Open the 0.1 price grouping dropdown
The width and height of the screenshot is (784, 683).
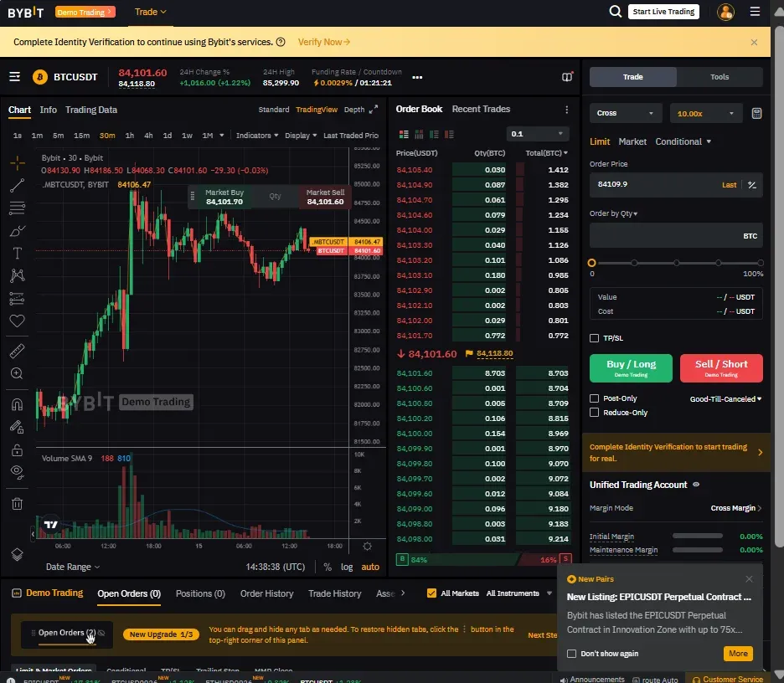(537, 134)
